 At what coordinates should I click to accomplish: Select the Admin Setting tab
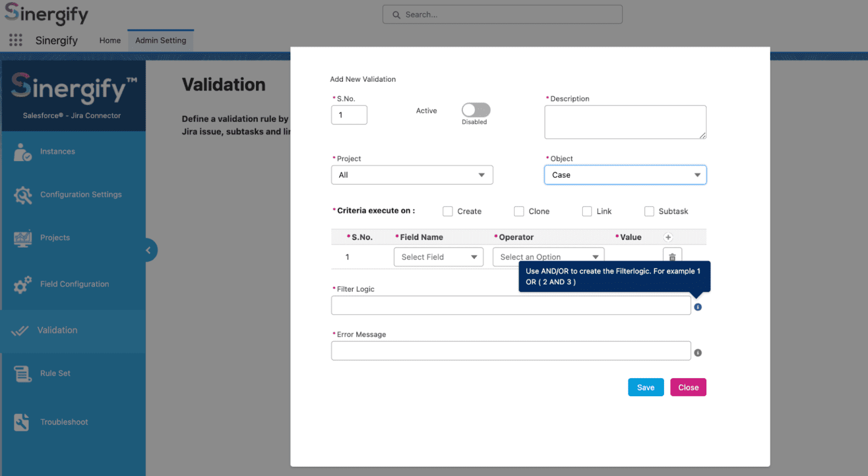click(x=160, y=41)
